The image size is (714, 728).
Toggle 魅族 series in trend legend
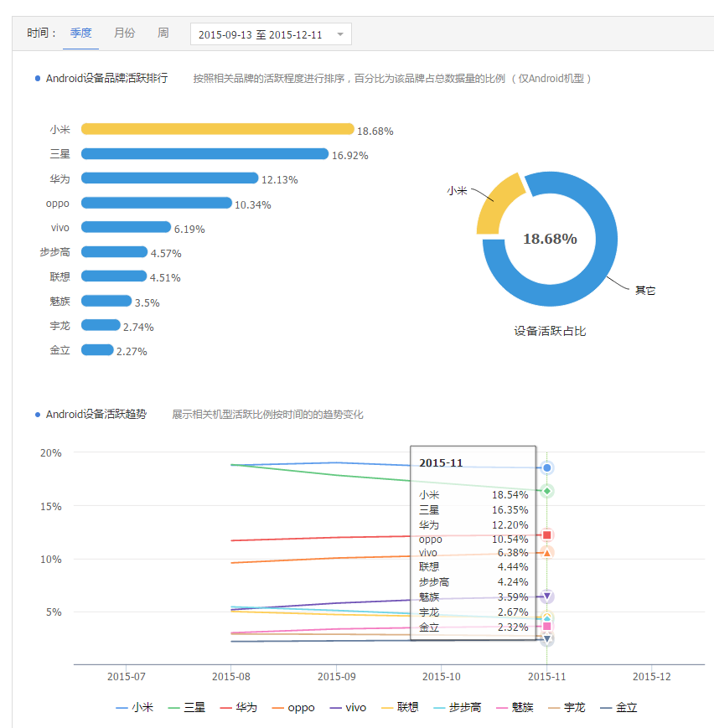(x=515, y=708)
